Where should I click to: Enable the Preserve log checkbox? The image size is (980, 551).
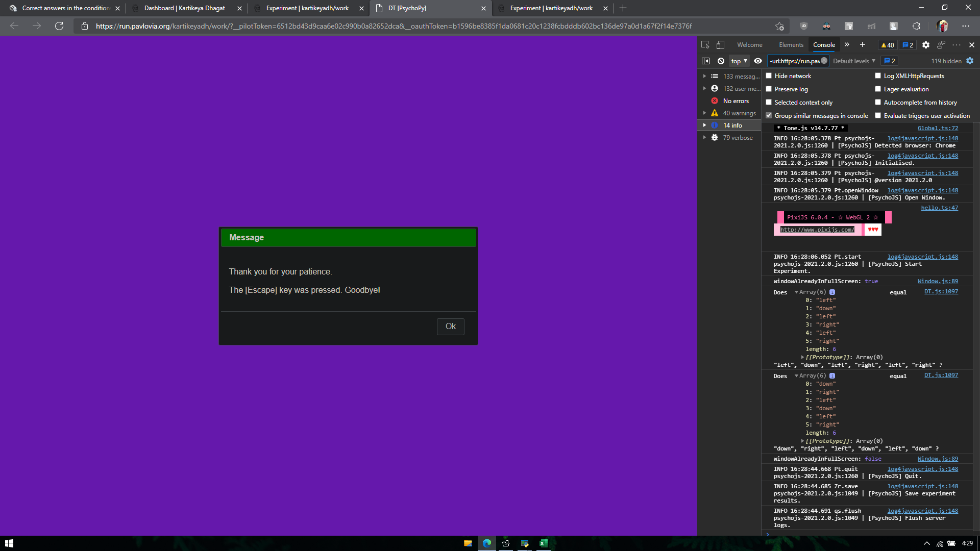[769, 89]
